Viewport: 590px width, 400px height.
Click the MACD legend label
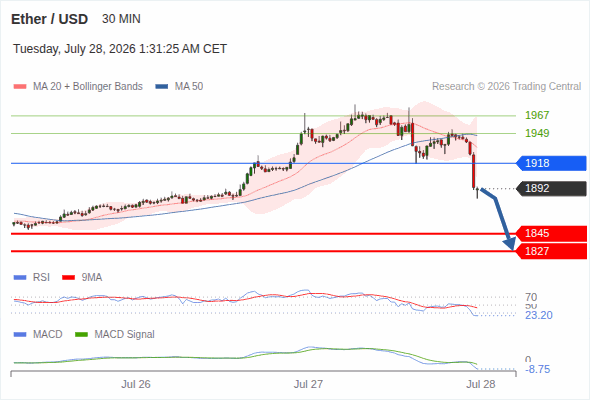[48, 335]
